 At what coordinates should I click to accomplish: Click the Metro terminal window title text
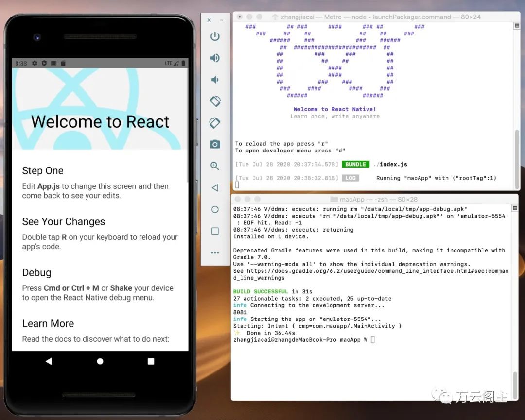(381, 17)
